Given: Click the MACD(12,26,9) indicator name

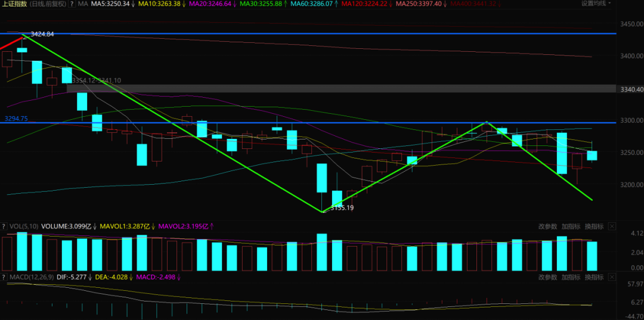Looking at the screenshot, I should tap(27, 277).
